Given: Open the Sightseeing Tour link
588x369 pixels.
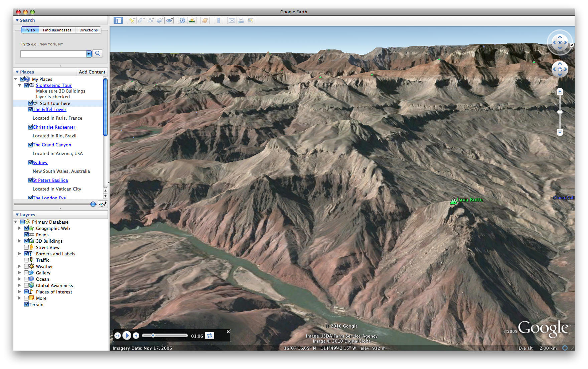Looking at the screenshot, I should (x=54, y=85).
